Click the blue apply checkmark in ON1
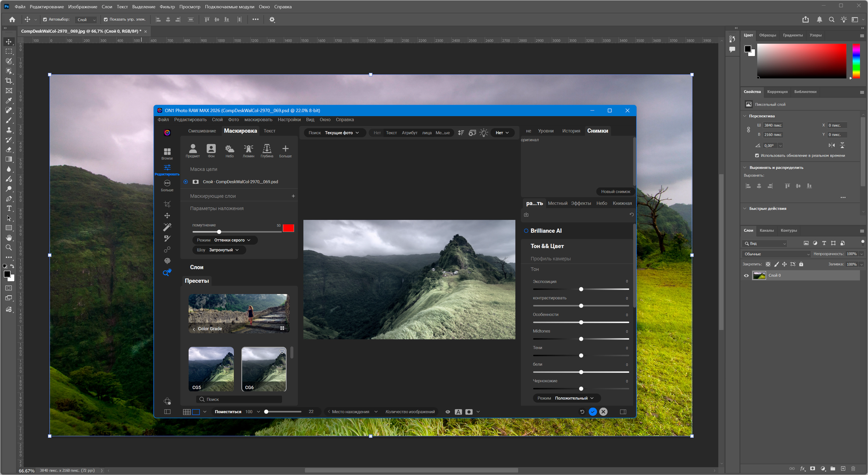This screenshot has height=475, width=868. point(592,412)
